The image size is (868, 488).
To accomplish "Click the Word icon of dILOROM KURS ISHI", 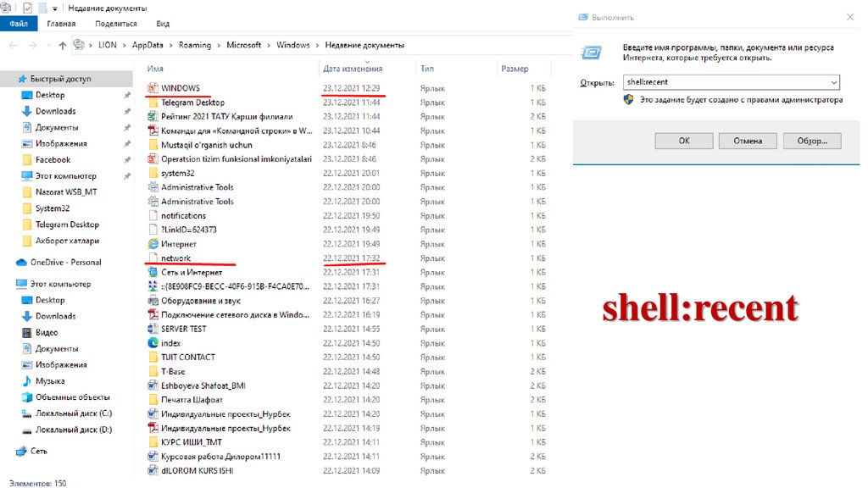I will click(153, 471).
